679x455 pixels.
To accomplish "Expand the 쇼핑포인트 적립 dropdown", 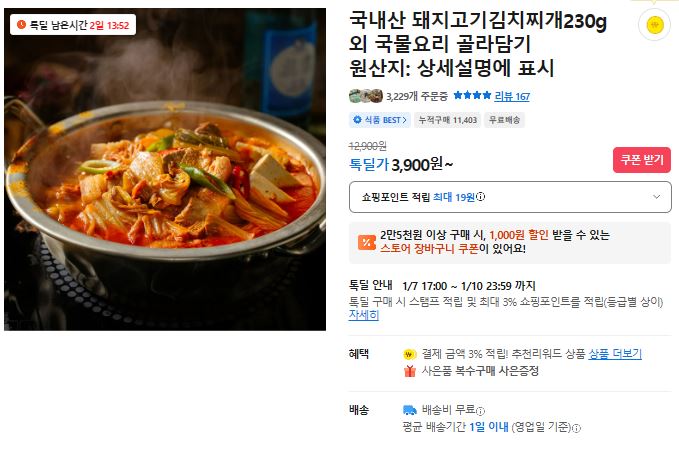I will pos(510,197).
